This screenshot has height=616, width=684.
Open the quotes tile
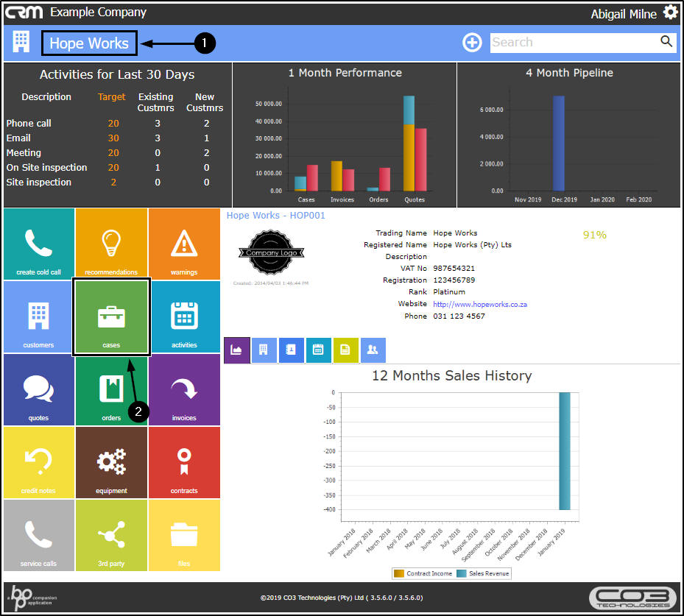click(39, 389)
